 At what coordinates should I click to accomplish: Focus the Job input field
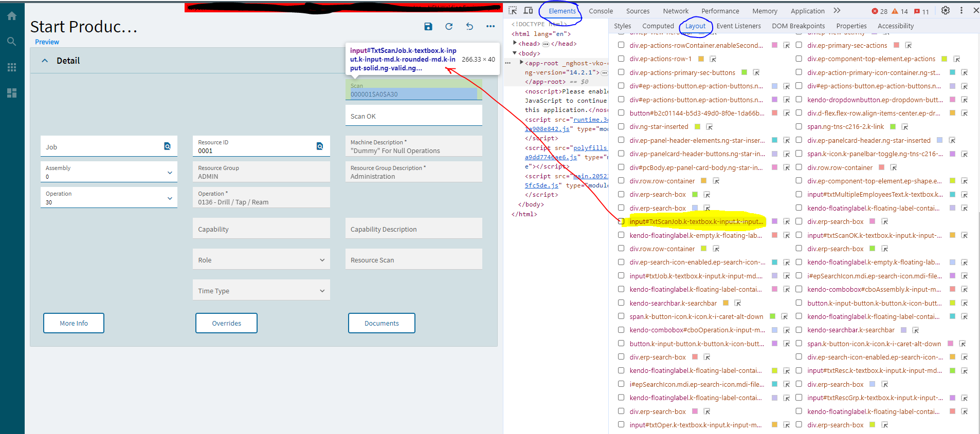coord(108,146)
